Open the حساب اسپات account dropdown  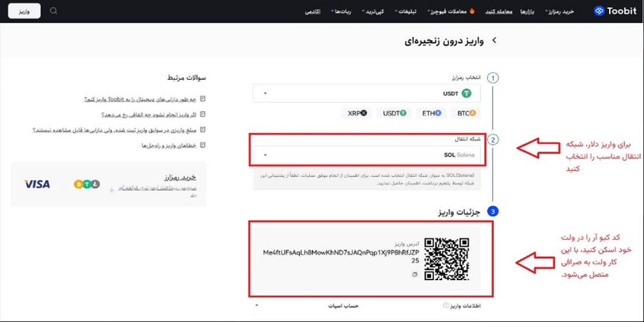[307, 306]
